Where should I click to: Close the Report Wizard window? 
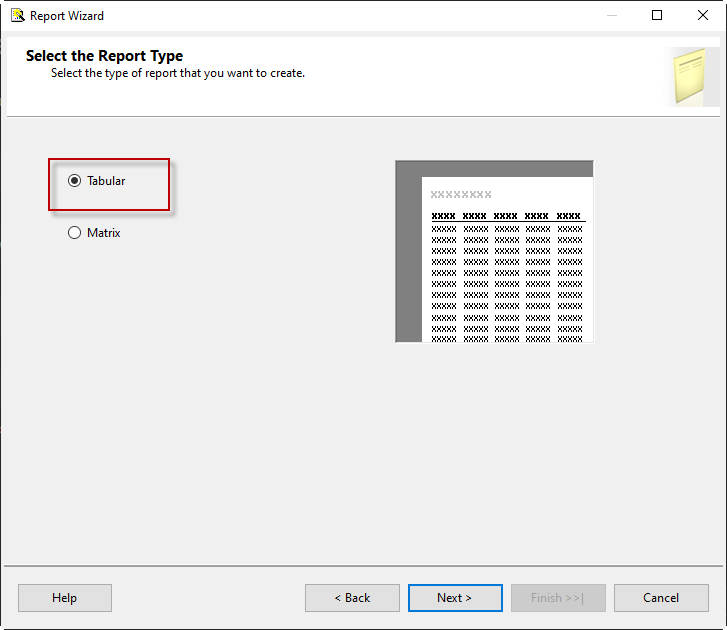703,15
